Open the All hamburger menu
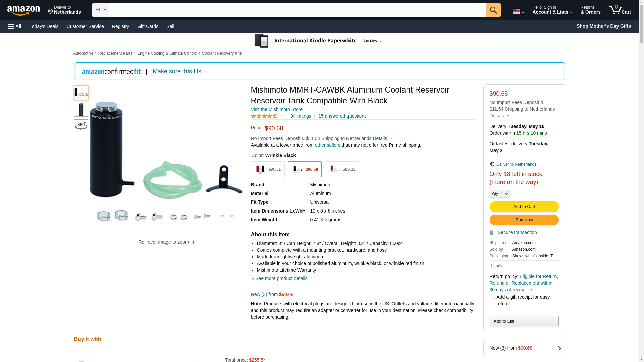Viewport: 644px width, 362px height. click(15, 26)
